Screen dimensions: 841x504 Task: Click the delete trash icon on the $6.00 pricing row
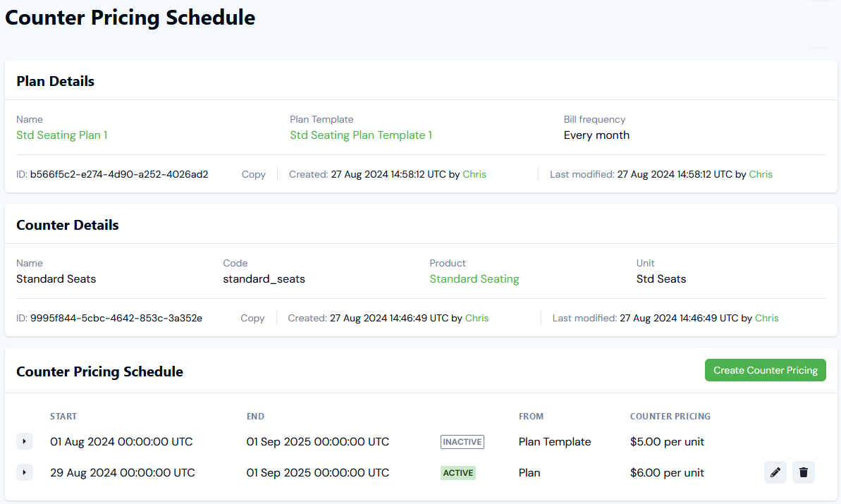click(x=803, y=472)
